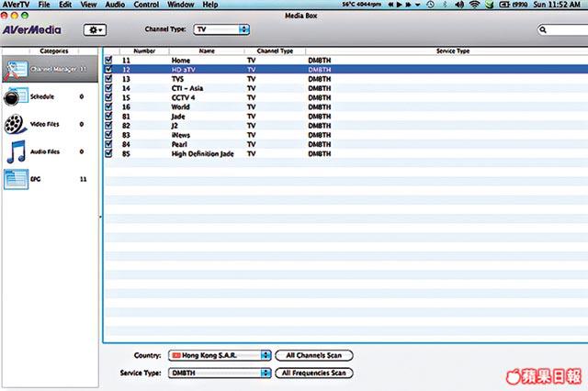Click the menu bar rewind control
Viewport: 588px width, 391px height.
click(390, 5)
